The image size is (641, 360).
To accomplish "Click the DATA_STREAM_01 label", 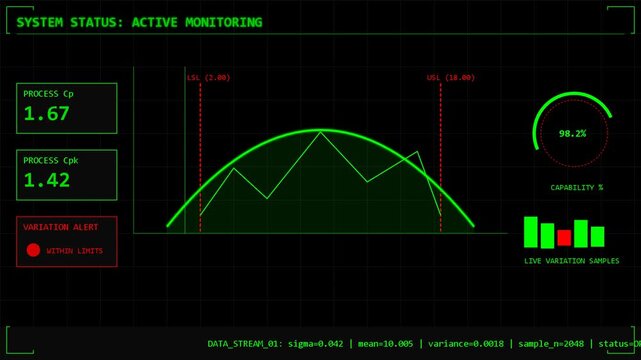I will pyautogui.click(x=245, y=344).
